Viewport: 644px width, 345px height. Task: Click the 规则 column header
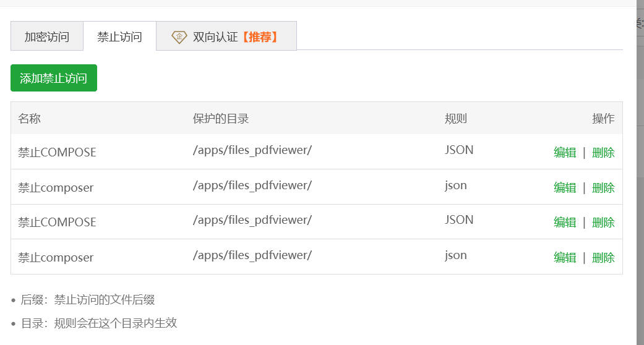(x=455, y=119)
